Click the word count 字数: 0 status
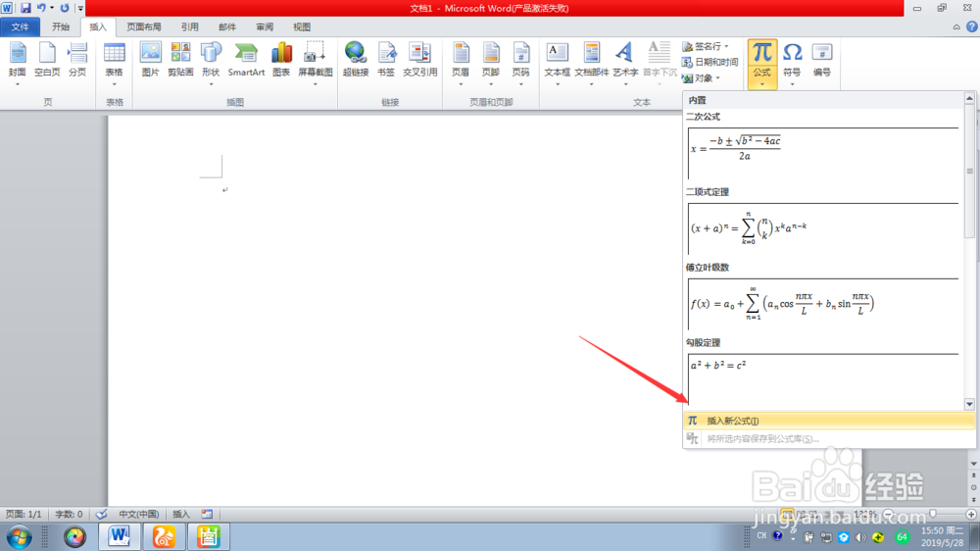 69,514
